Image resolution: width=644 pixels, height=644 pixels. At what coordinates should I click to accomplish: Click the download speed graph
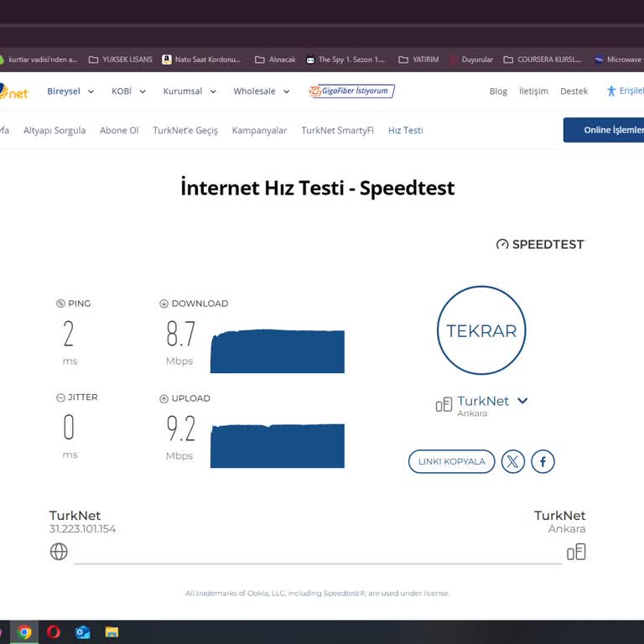[x=278, y=351]
